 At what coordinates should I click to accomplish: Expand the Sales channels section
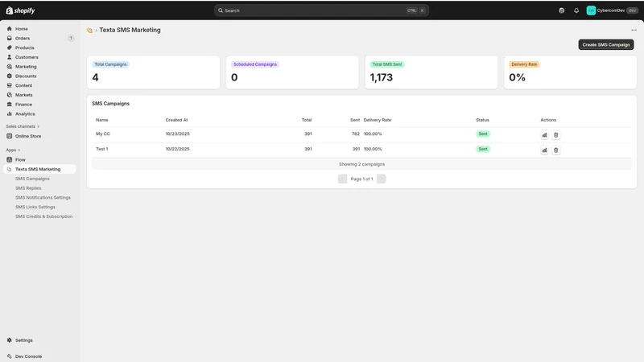(23, 126)
